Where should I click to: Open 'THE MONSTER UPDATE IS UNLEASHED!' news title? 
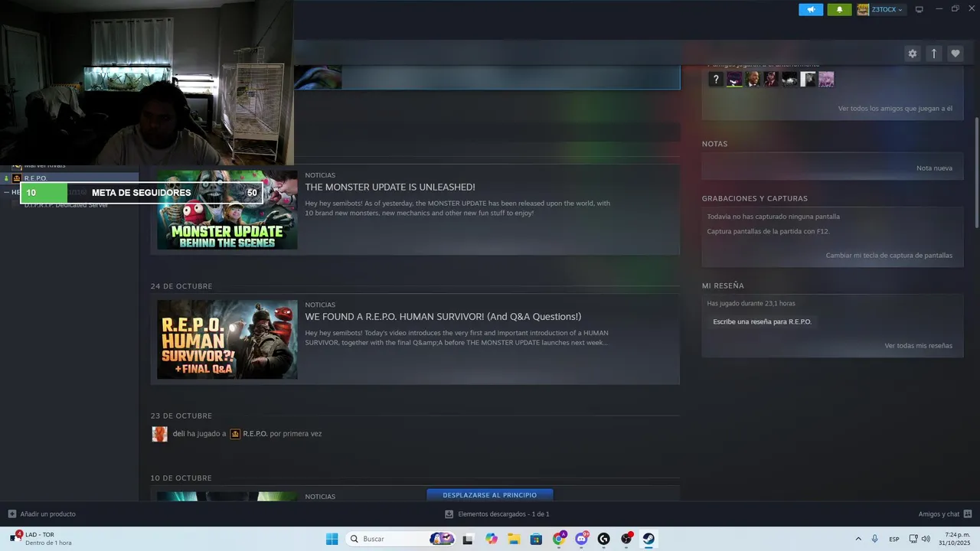pyautogui.click(x=390, y=187)
